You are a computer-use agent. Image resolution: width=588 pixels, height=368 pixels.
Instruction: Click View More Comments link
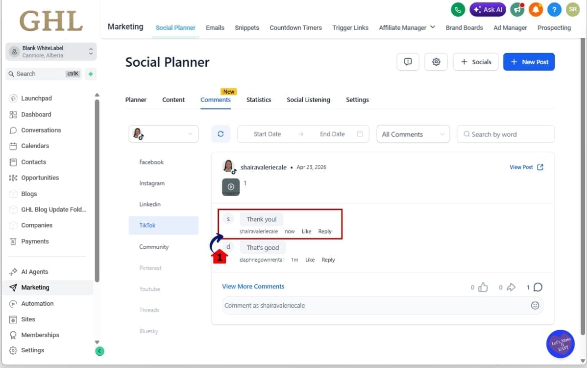click(253, 287)
